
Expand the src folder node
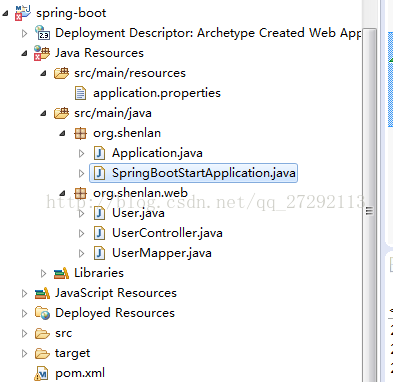[24, 334]
